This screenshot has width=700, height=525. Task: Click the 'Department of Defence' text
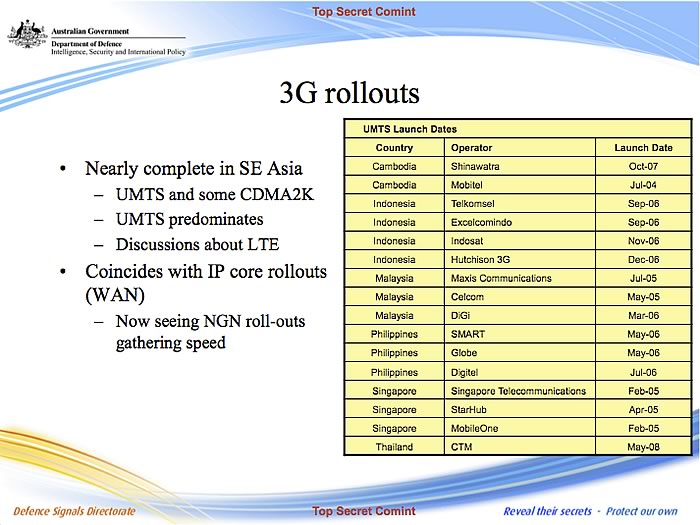(x=86, y=44)
